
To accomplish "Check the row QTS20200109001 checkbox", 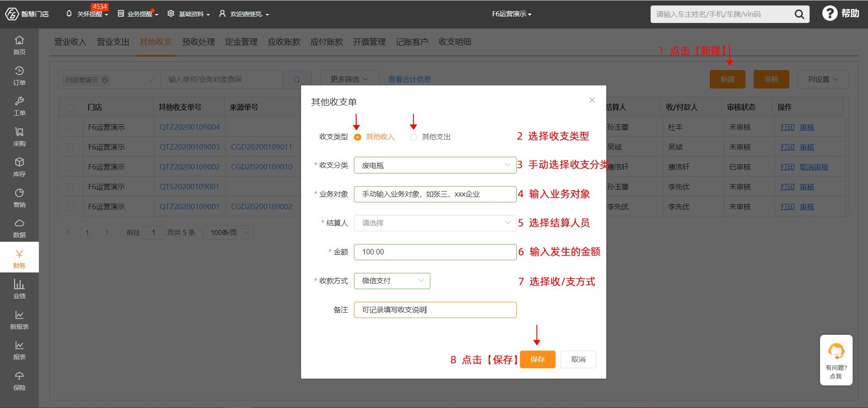I will [71, 187].
